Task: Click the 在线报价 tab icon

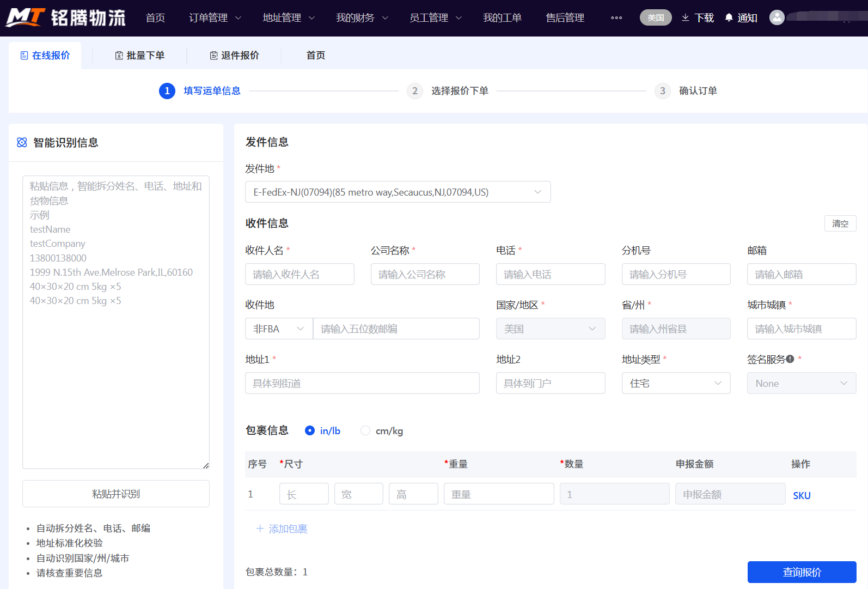Action: [x=24, y=55]
